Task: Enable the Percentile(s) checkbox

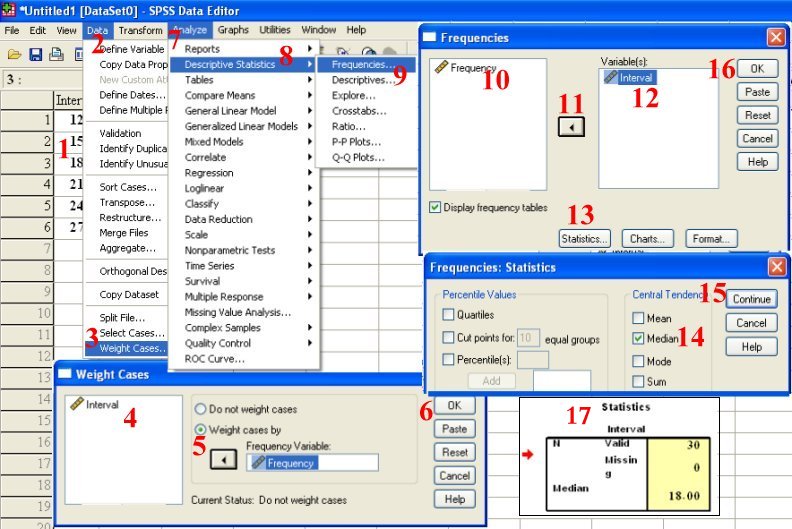Action: coord(448,359)
